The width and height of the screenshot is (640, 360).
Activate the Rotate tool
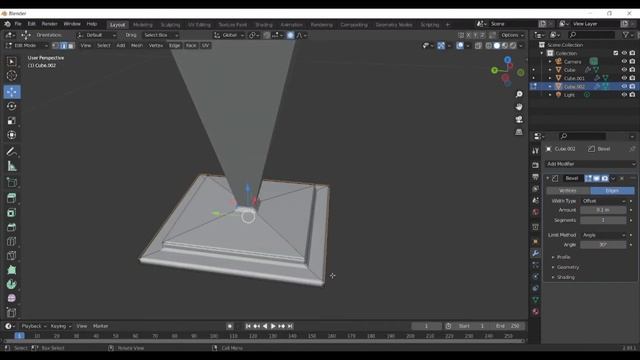[x=12, y=106]
